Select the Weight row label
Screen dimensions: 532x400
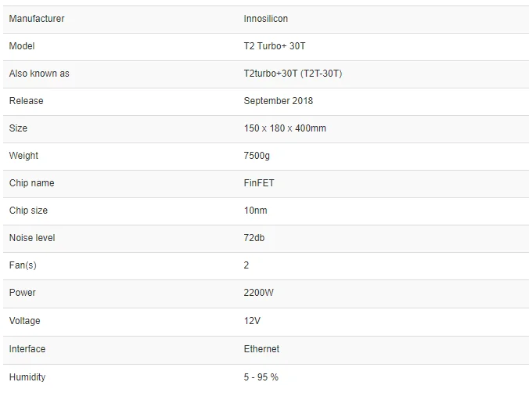[x=23, y=156]
